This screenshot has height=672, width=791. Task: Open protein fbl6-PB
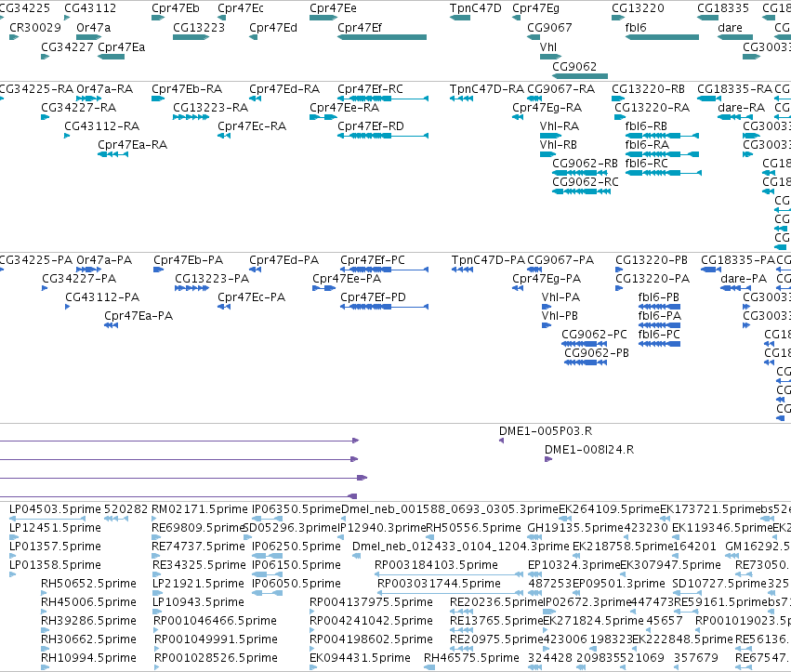pos(659,297)
